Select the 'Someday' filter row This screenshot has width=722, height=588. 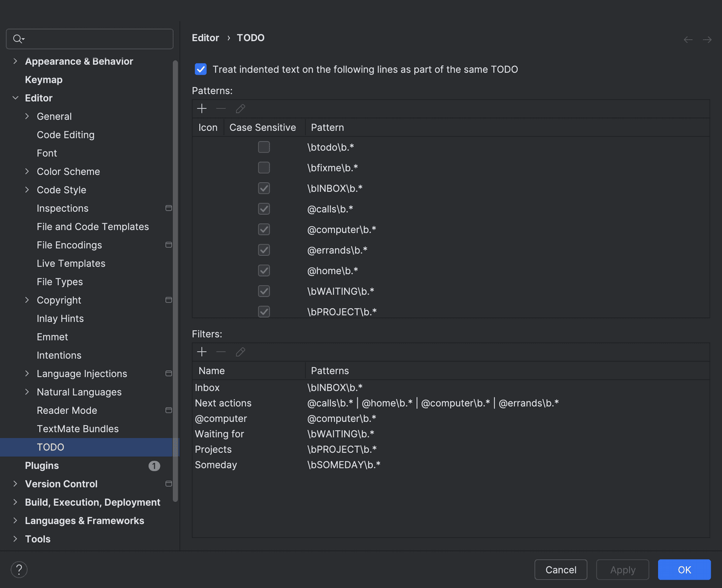pos(451,465)
